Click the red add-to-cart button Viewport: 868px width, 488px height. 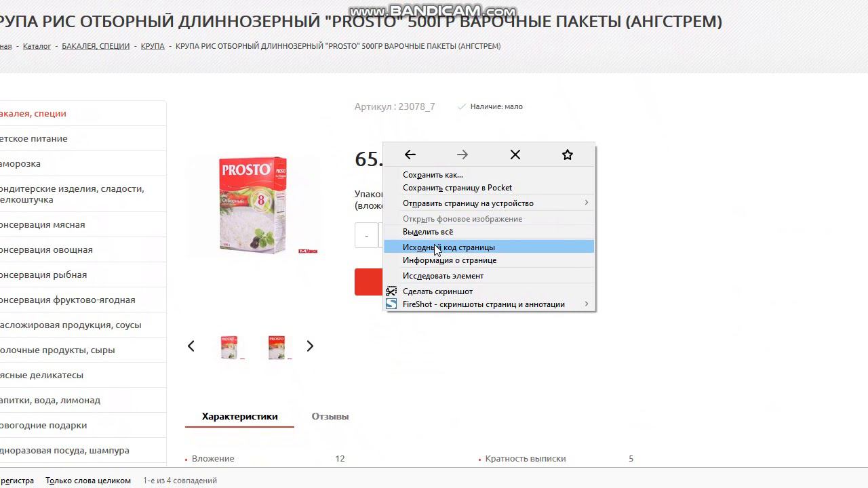368,282
